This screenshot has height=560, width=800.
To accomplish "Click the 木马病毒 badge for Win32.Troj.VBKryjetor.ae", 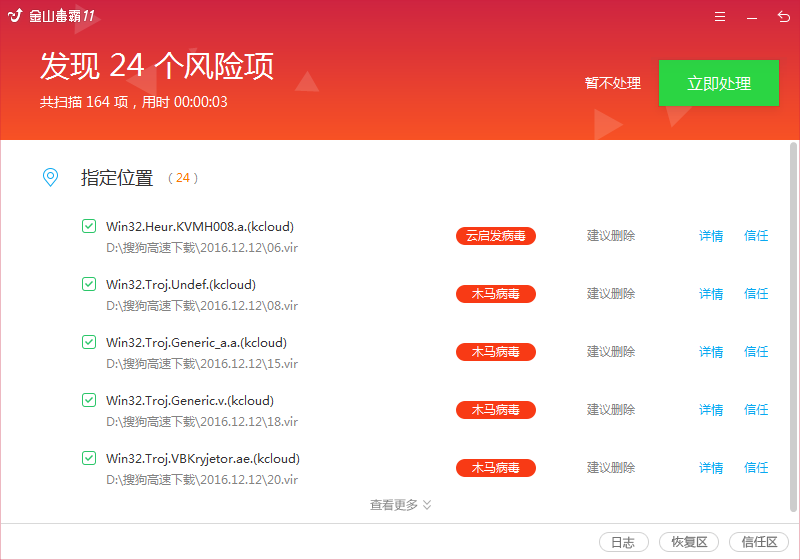I will [495, 468].
